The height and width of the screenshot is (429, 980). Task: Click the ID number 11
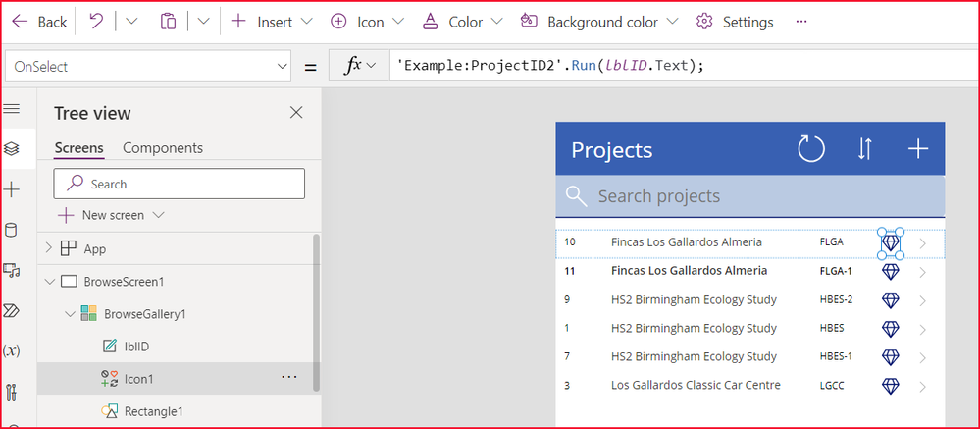pyautogui.click(x=569, y=271)
